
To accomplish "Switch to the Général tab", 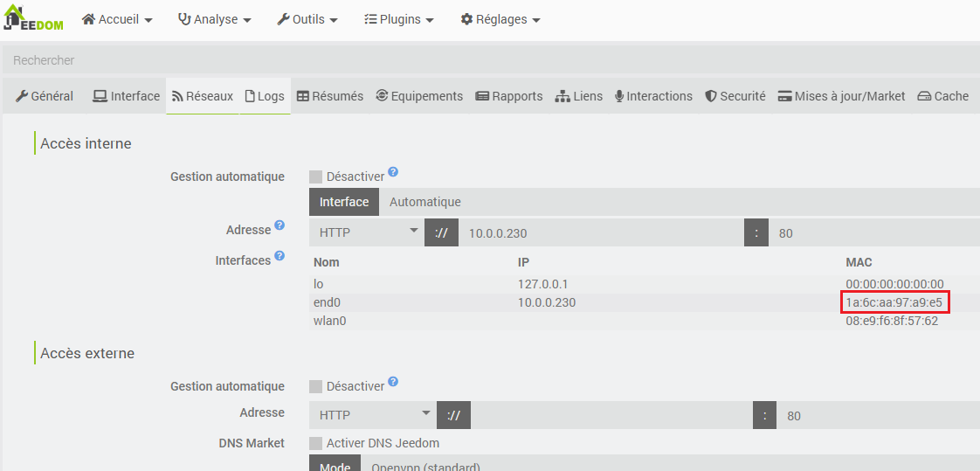I will coord(45,96).
